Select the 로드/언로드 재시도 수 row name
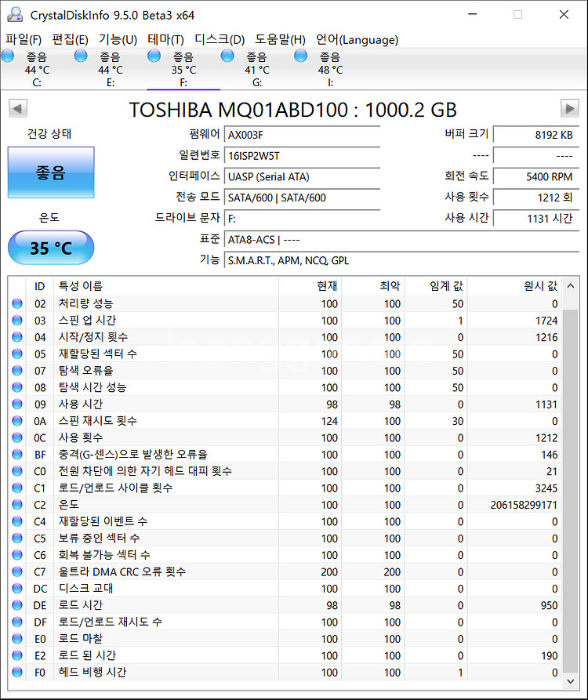588x700 pixels. pos(110,622)
